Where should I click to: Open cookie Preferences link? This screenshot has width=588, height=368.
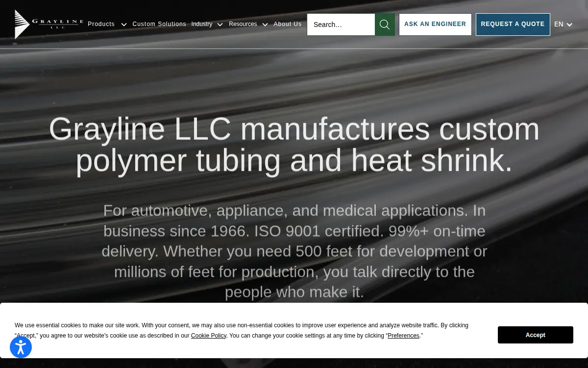pyautogui.click(x=403, y=336)
